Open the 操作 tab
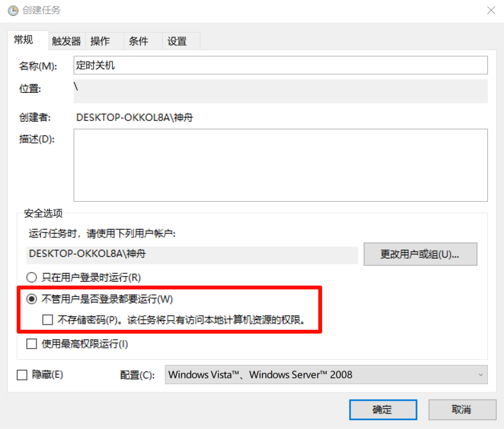504x429 pixels. coord(104,41)
